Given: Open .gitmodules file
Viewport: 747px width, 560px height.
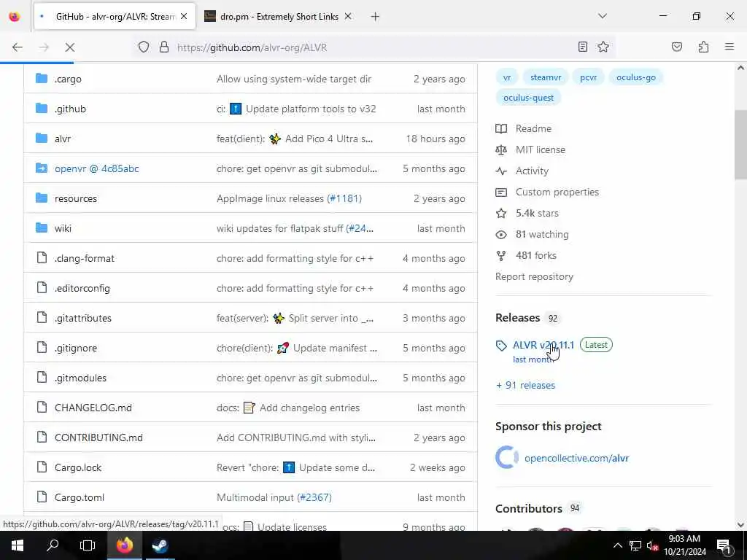Looking at the screenshot, I should (x=80, y=378).
